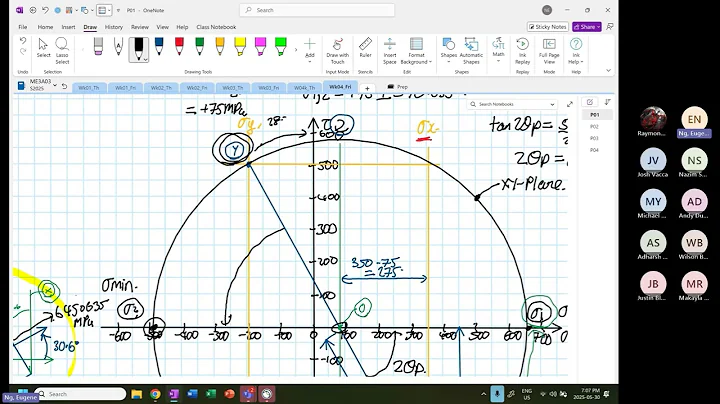Open the Class Notebook tab
720x404 pixels.
point(216,27)
